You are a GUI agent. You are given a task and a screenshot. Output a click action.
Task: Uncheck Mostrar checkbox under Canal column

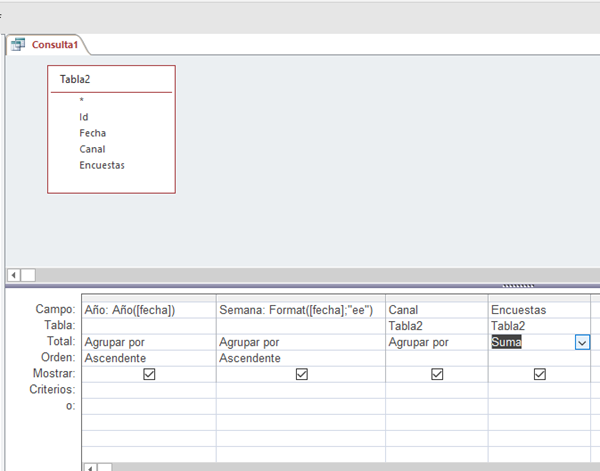pos(436,374)
